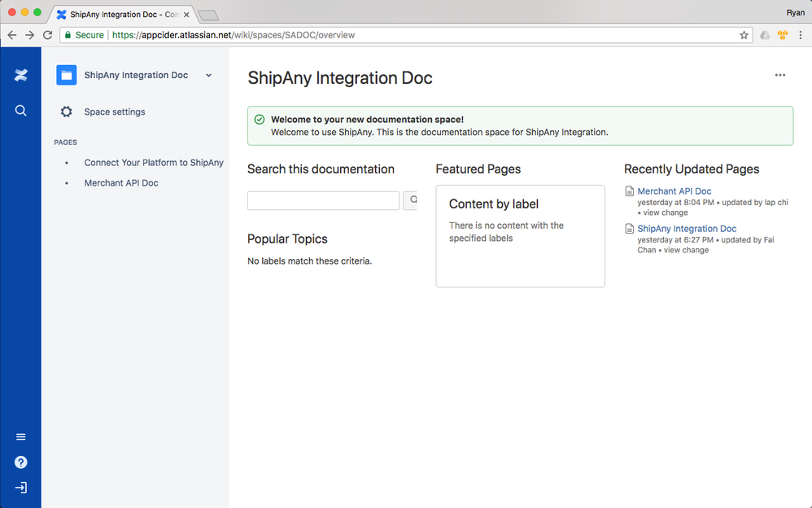Click ShipAny Integration Doc recent page icon
Viewport: 812px width, 508px height.
(629, 229)
